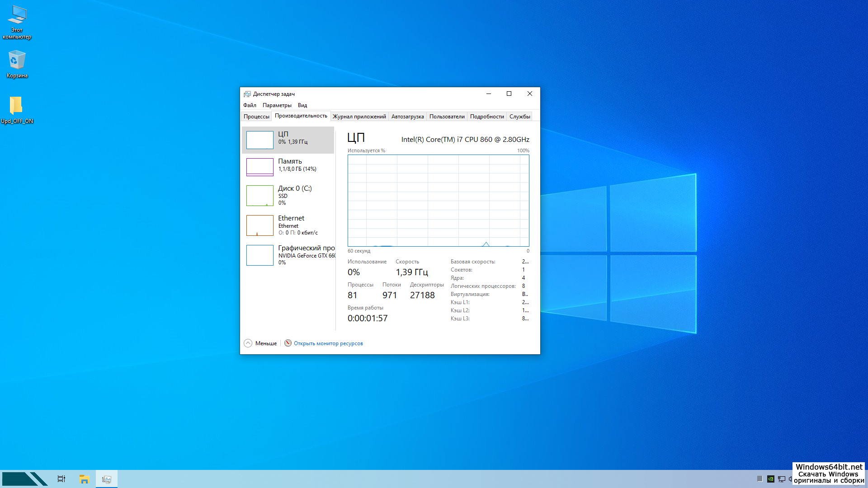Image resolution: width=868 pixels, height=488 pixels.
Task: Open the Автозагрузка tab
Action: [x=407, y=117]
